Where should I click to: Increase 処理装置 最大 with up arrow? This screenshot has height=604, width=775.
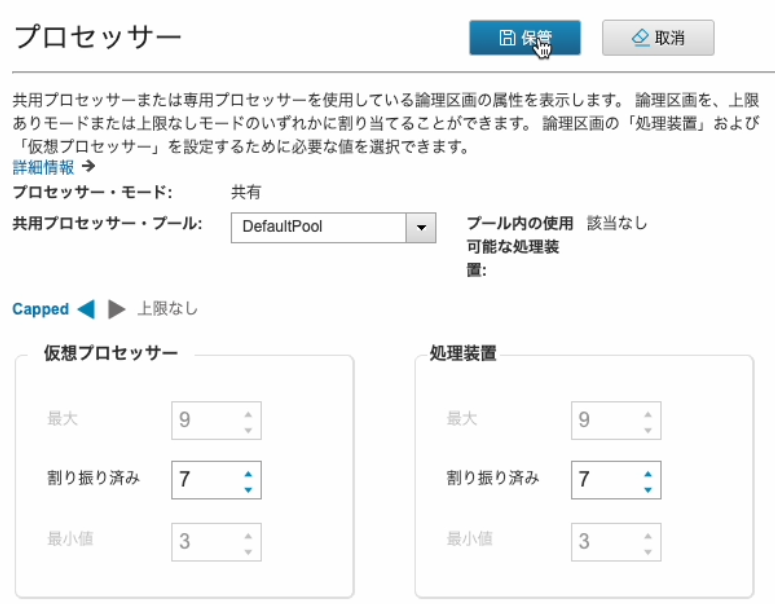648,414
